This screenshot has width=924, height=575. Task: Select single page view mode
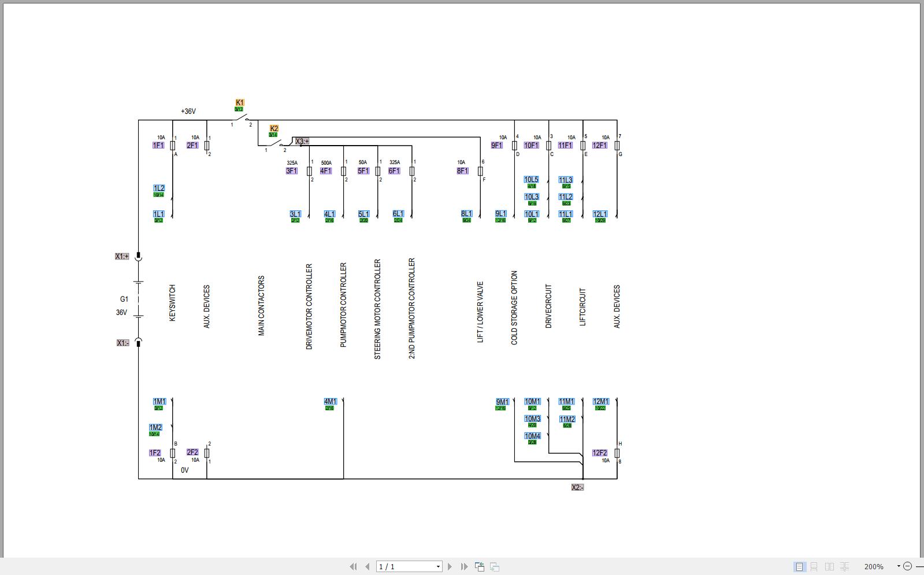(x=800, y=567)
